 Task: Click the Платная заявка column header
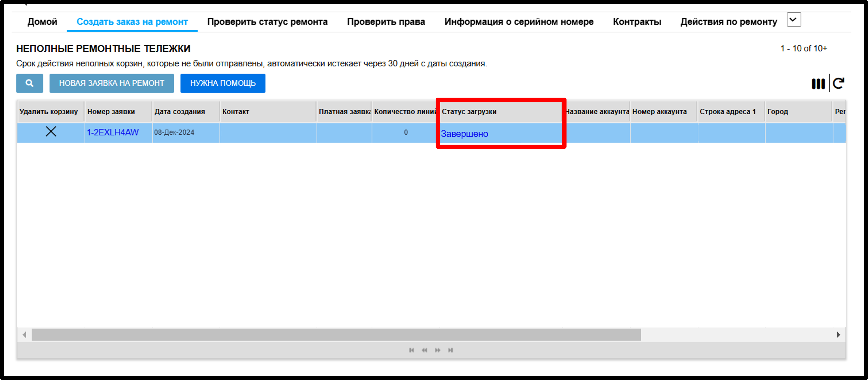click(x=344, y=112)
